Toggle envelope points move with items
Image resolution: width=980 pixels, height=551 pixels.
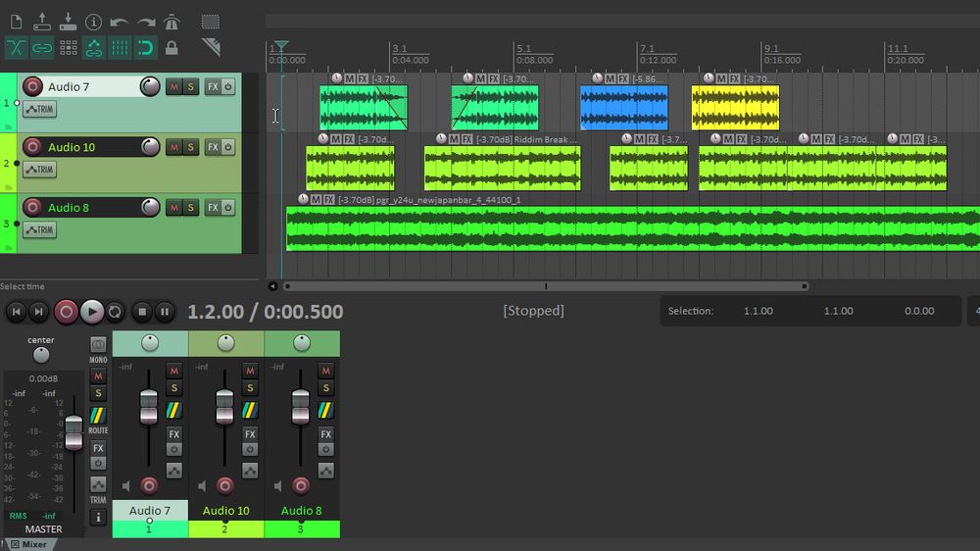click(x=94, y=47)
